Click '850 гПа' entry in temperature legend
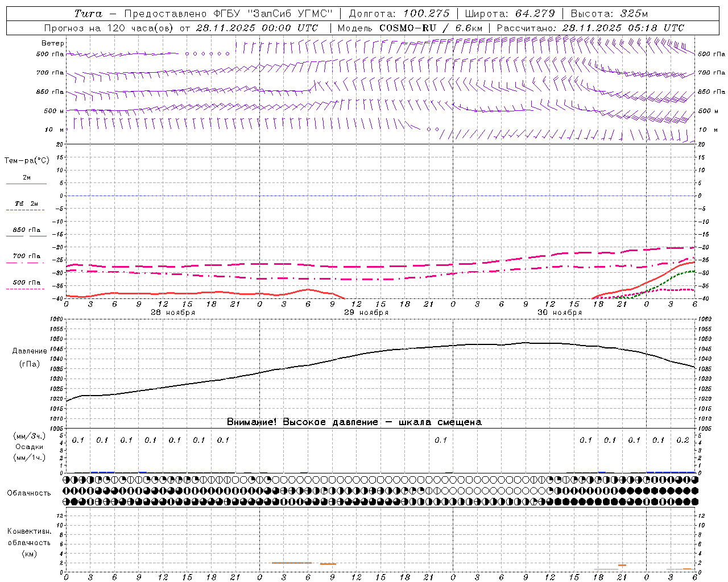 tap(27, 230)
